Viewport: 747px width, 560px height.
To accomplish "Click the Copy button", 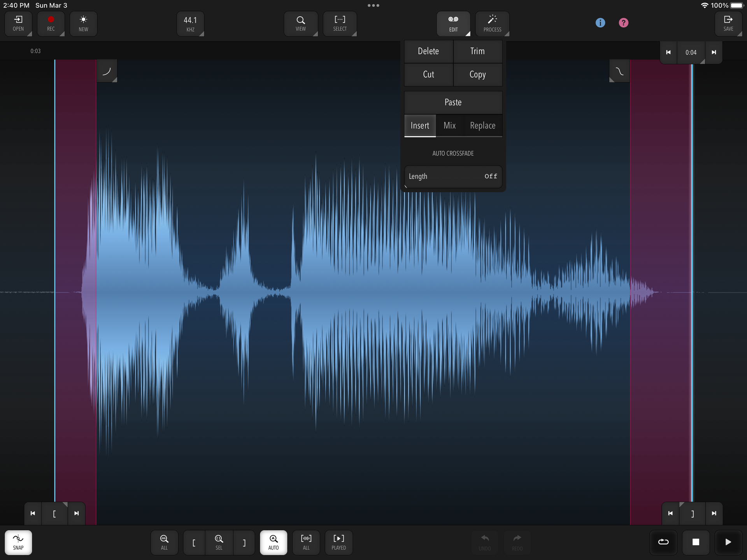I will point(477,74).
